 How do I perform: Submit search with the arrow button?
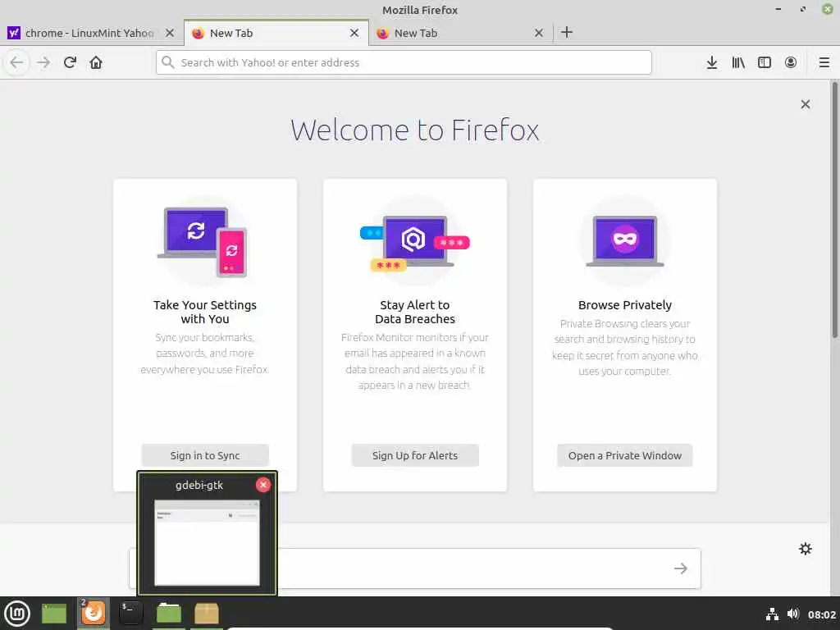coord(680,568)
